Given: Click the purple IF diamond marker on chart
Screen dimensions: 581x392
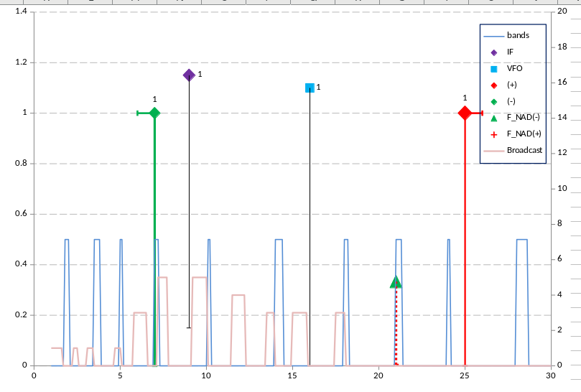Looking at the screenshot, I should [189, 75].
